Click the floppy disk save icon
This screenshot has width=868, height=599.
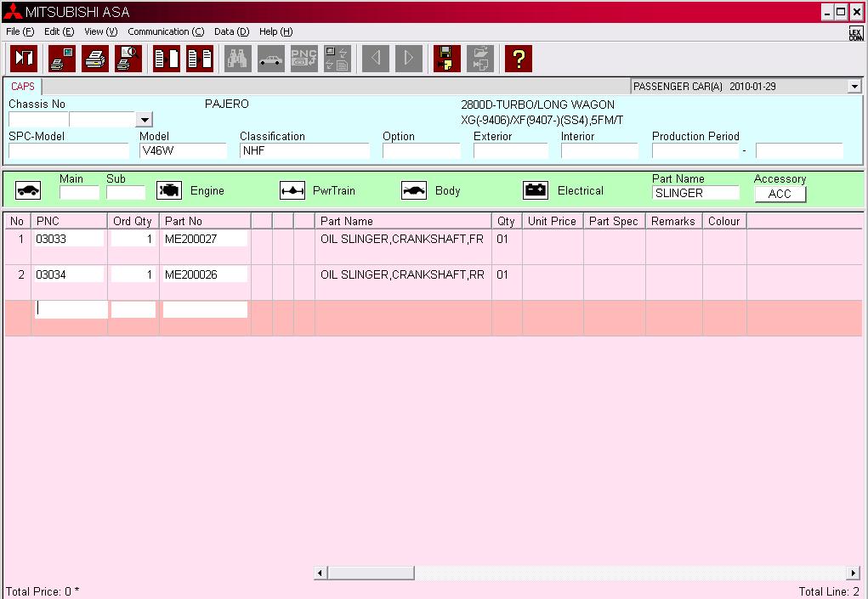click(x=446, y=59)
